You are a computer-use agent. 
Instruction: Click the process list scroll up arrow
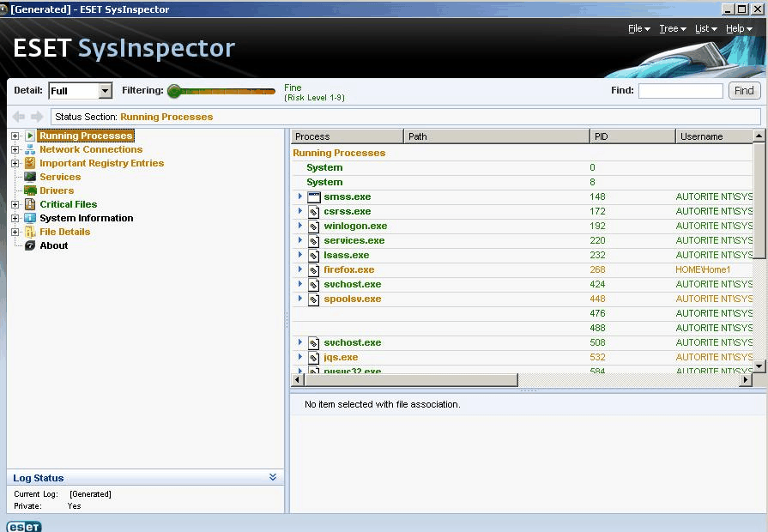759,136
